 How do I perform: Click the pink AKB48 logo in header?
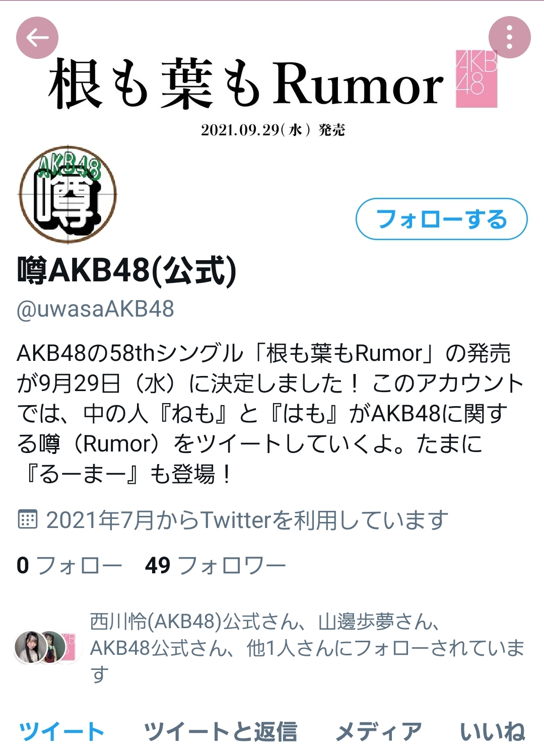[x=477, y=79]
